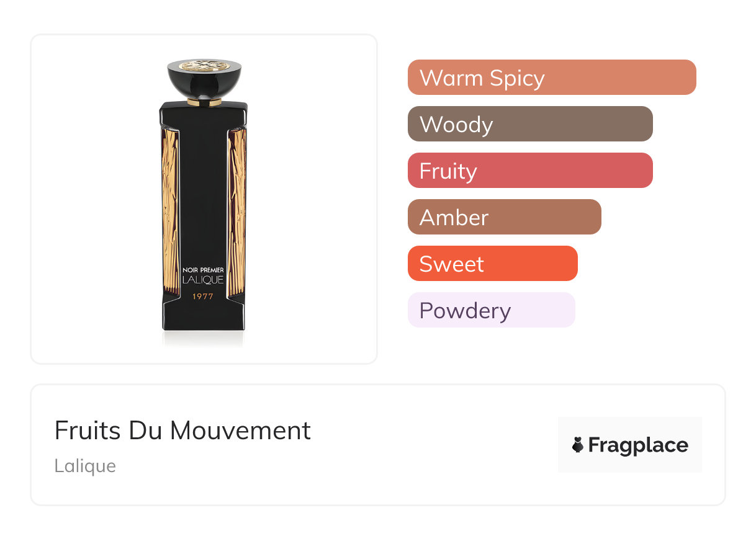756x536 pixels.
Task: Click the 1977 year on bottle
Action: [x=203, y=297]
